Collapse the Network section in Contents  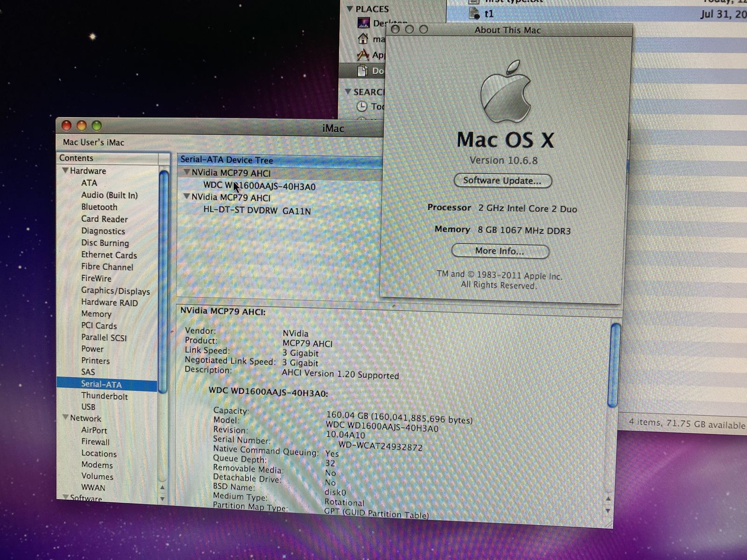pos(65,417)
